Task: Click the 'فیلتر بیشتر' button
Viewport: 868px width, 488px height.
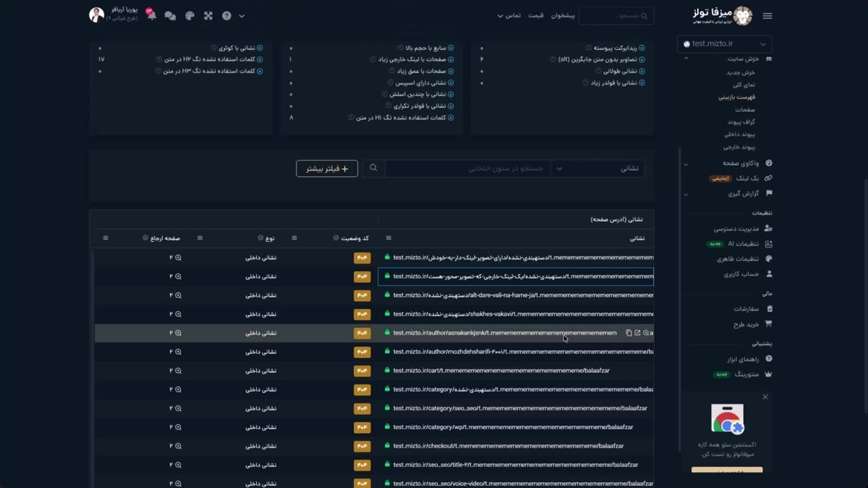Action: [327, 168]
